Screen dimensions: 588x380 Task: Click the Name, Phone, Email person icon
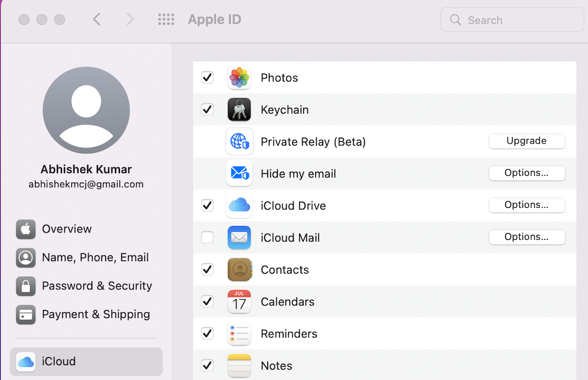tap(26, 258)
